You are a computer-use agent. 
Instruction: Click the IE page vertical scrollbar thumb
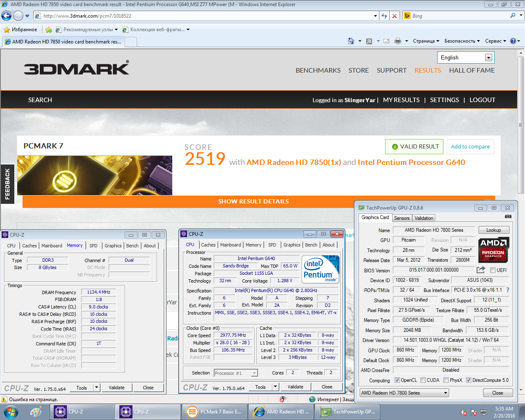point(521,126)
